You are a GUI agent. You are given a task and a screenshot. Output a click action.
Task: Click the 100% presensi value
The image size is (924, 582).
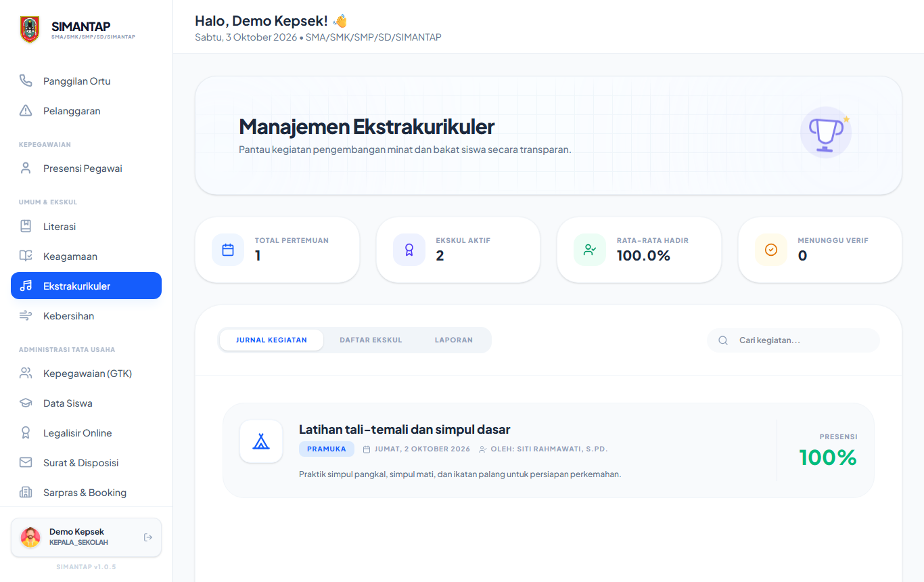[828, 457]
